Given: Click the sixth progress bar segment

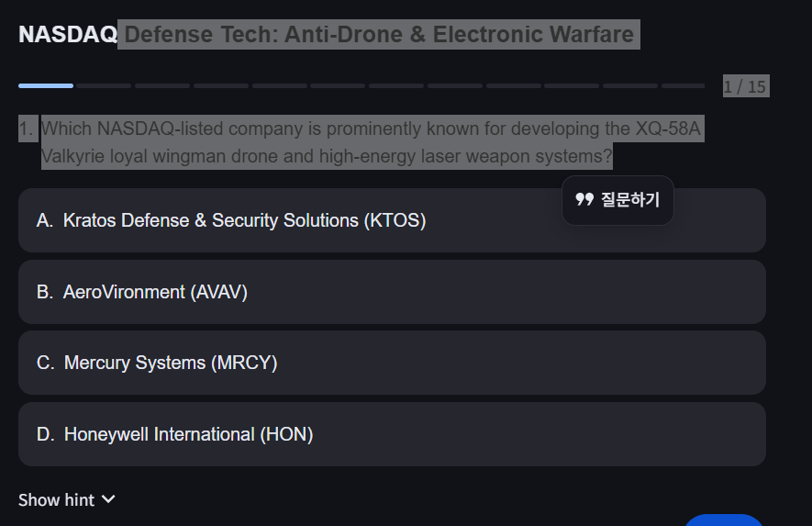Looking at the screenshot, I should coord(338,85).
